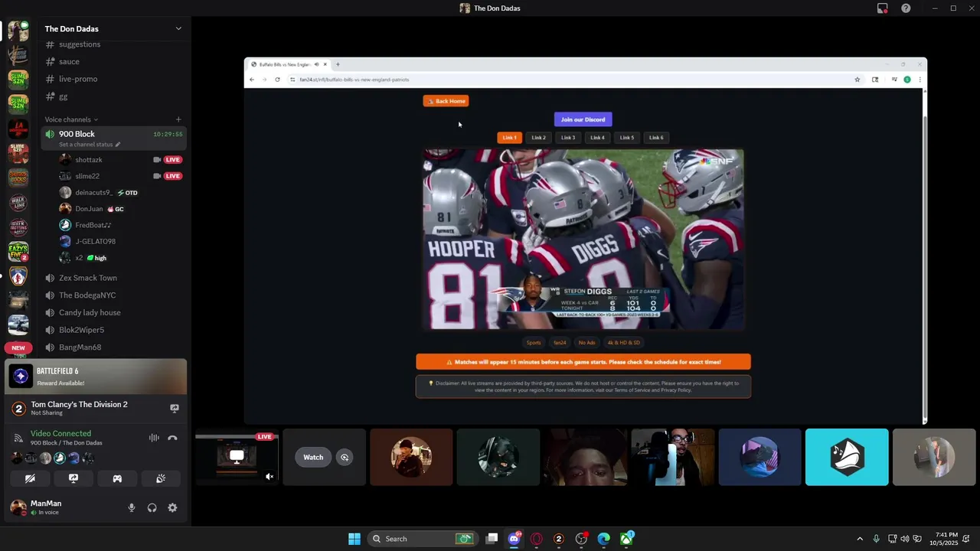This screenshot has width=980, height=551.
Task: Collapse the Voice channels category
Action: [71, 119]
